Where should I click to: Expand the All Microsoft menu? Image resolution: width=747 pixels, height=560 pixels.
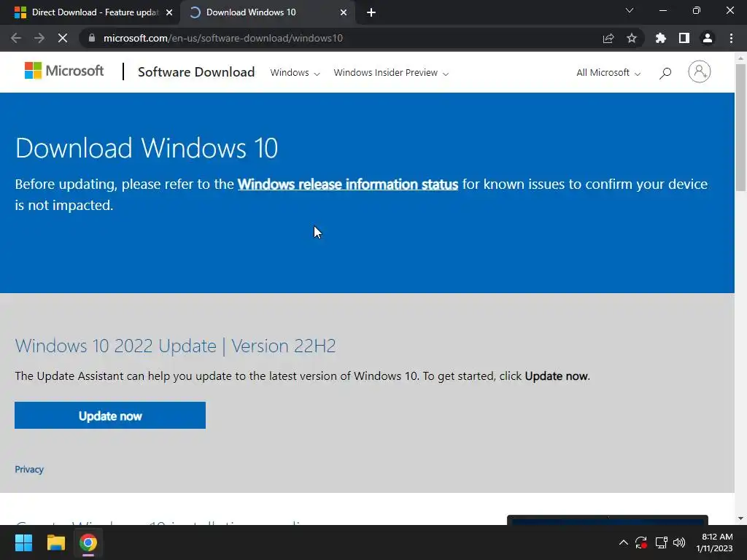(x=608, y=73)
